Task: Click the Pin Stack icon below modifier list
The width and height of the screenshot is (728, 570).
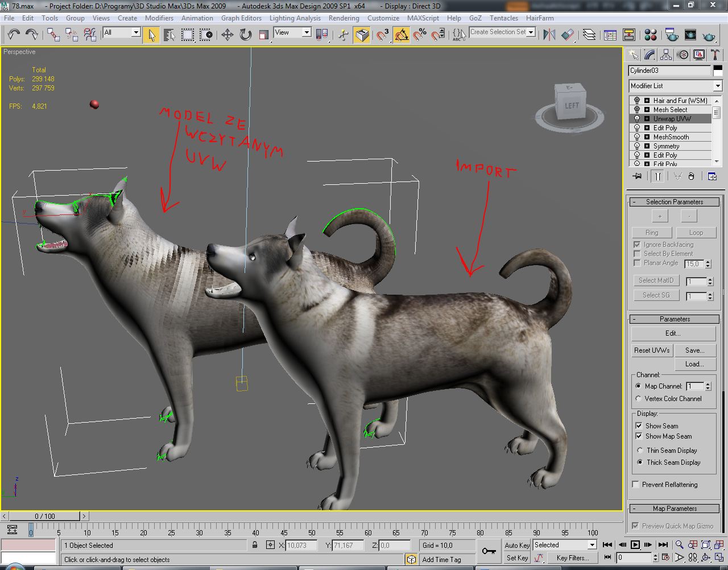Action: [637, 176]
